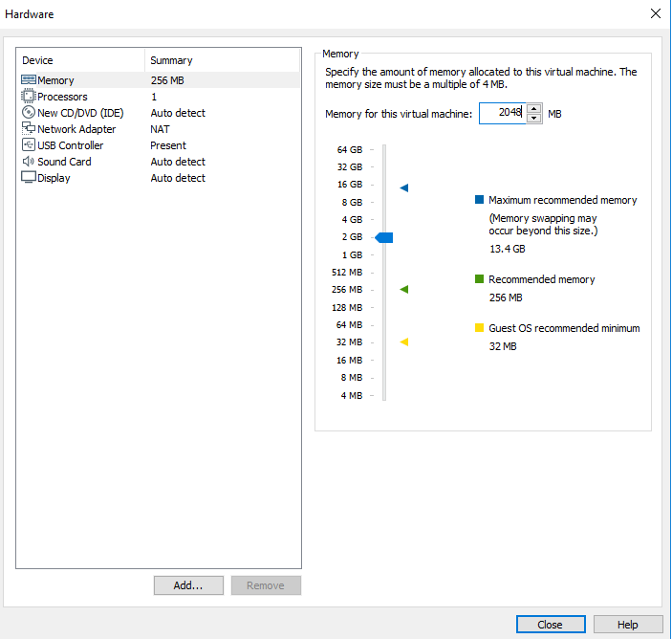Click the 128 MB slider label
The image size is (672, 639).
pyautogui.click(x=347, y=307)
